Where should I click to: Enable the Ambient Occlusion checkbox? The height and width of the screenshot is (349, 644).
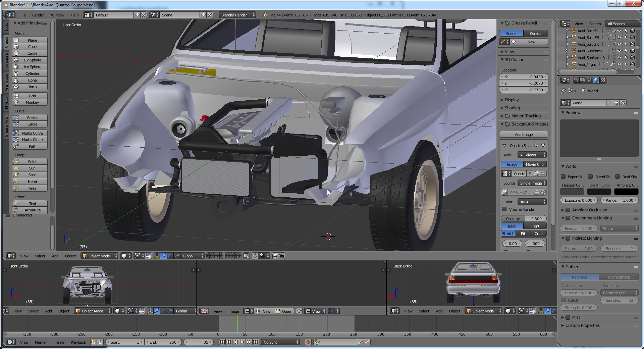tap(568, 210)
